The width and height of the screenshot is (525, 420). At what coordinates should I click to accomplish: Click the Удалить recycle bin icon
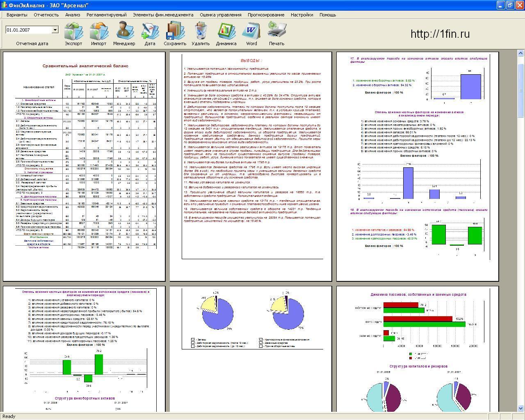201,31
